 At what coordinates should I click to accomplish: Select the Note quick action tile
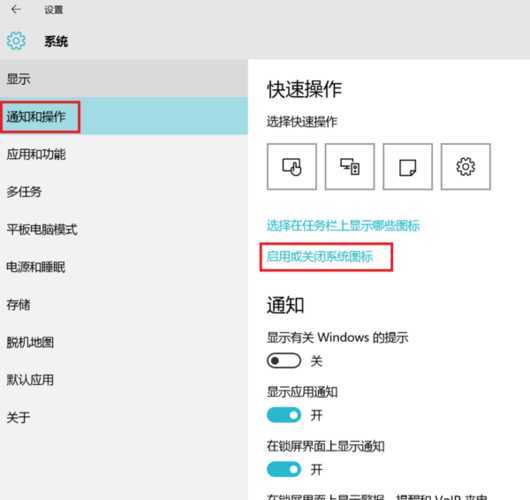coord(408,167)
